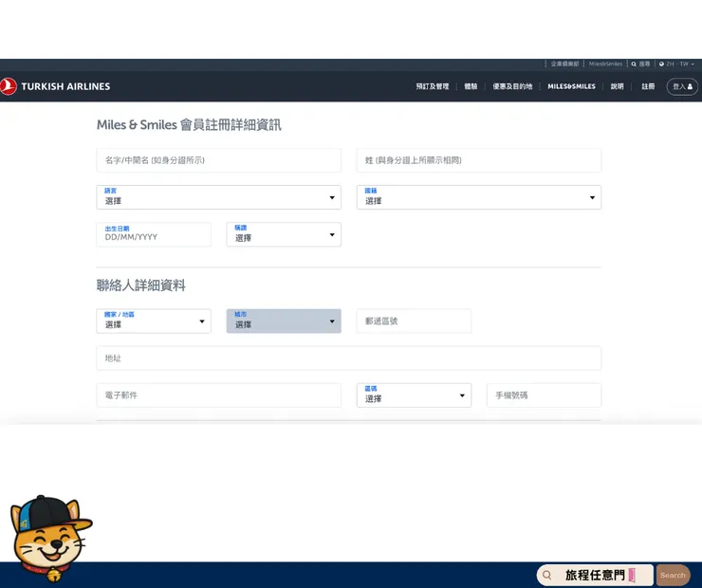Open the 城市 dropdown

[284, 321]
